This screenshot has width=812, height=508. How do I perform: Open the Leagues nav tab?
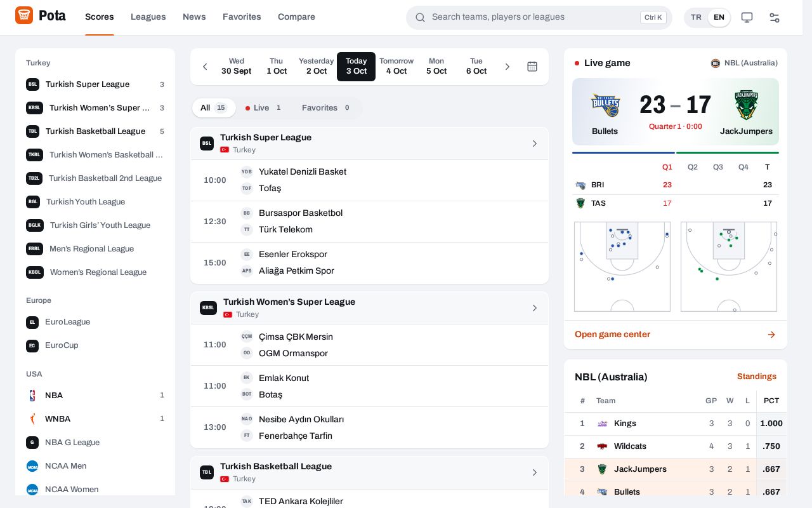(x=148, y=17)
